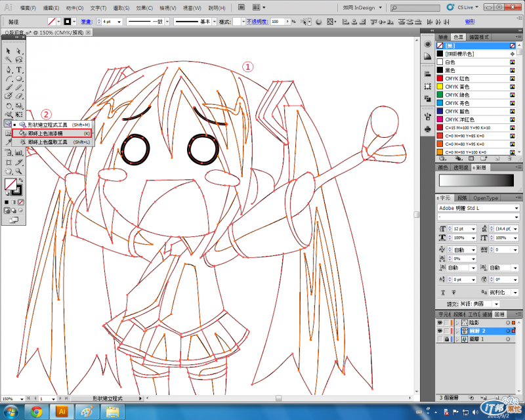Click the Recolor Artwork wheel icon
Viewport: 525px width, 420px height.
click(318, 22)
